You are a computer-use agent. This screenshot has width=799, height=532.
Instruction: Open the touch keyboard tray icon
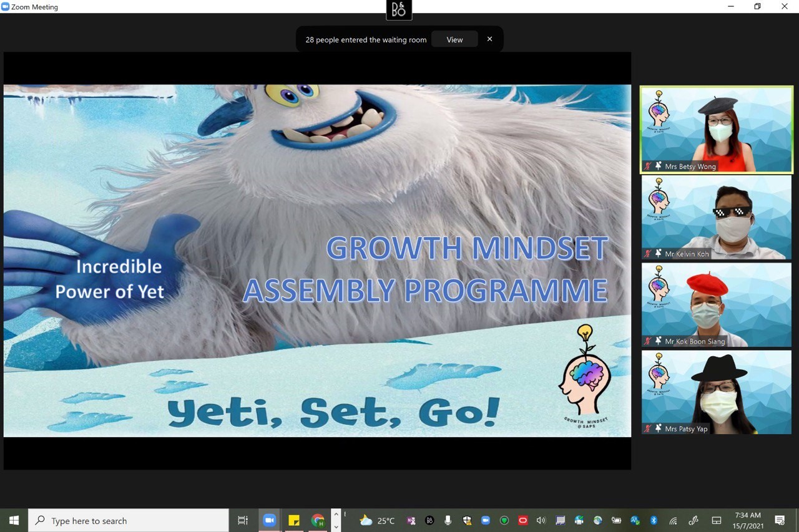[x=717, y=520]
